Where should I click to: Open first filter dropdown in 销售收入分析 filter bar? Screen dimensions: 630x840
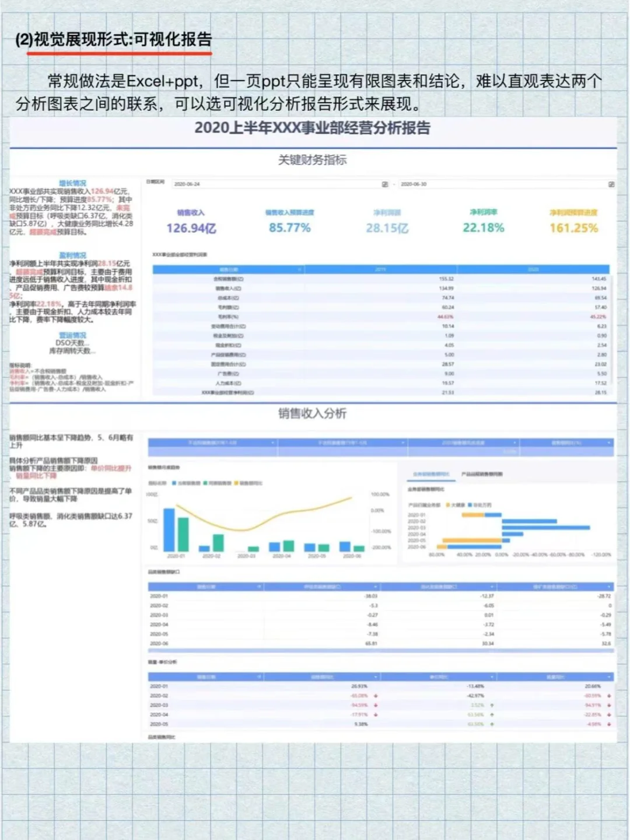pyautogui.click(x=273, y=443)
